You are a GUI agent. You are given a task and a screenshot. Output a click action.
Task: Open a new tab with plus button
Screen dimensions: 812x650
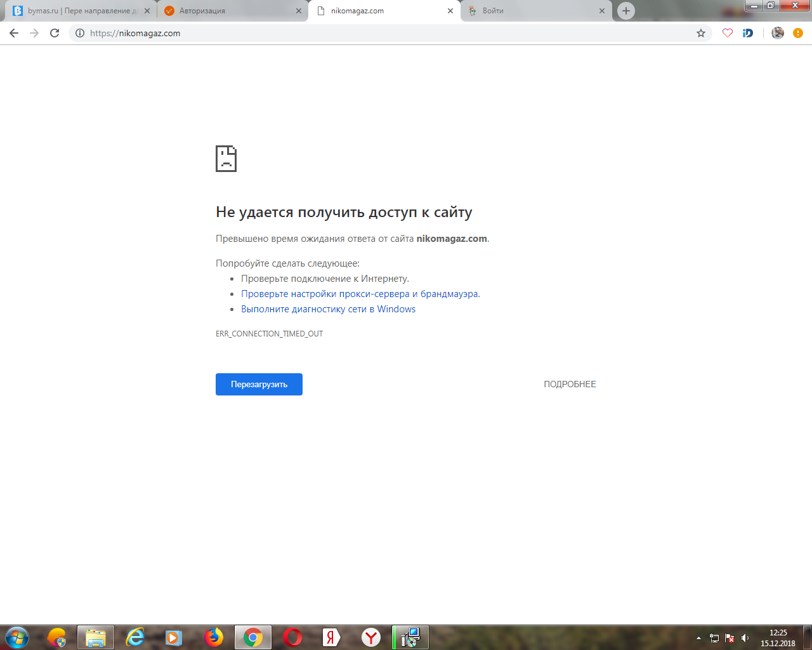[x=626, y=11]
